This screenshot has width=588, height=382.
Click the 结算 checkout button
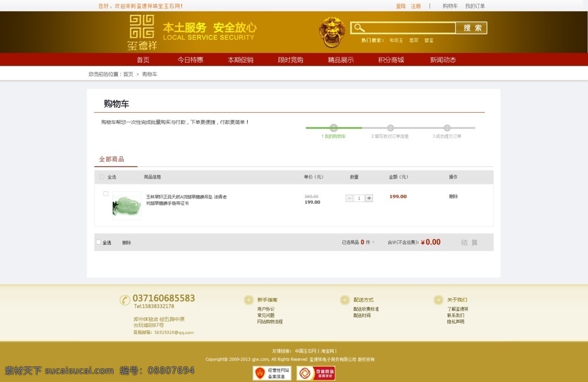coord(469,242)
